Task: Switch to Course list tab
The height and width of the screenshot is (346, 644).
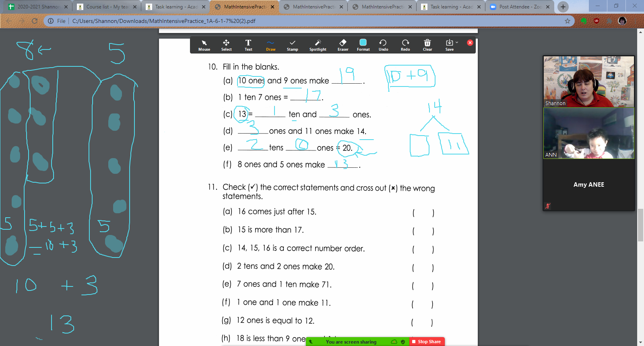Action: click(x=107, y=7)
